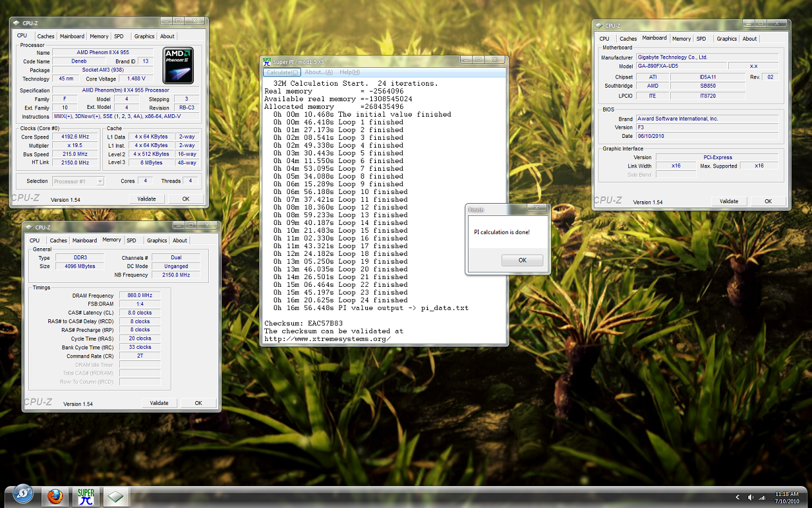Click the pi_data.txt output line
This screenshot has height=508, width=812.
[x=371, y=308]
